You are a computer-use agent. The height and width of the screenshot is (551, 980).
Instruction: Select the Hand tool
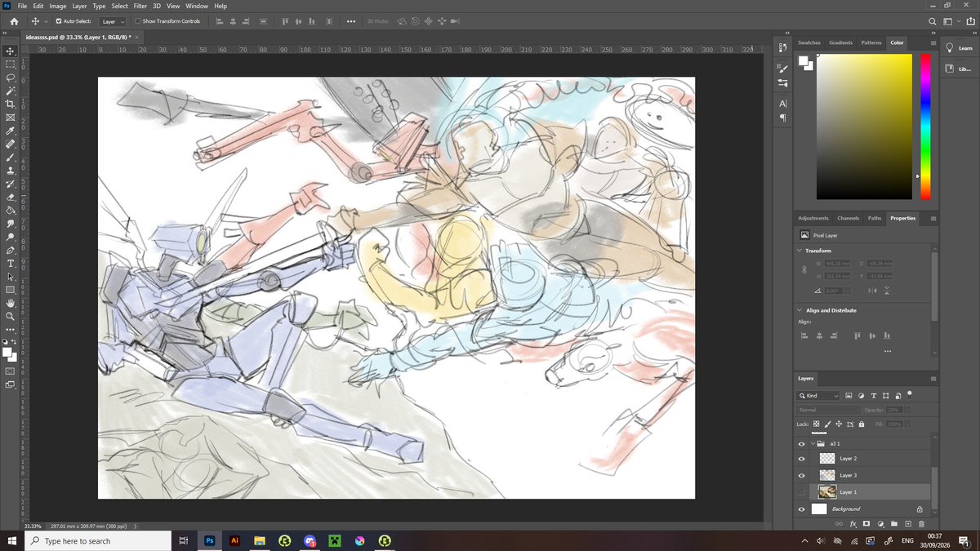tap(11, 303)
